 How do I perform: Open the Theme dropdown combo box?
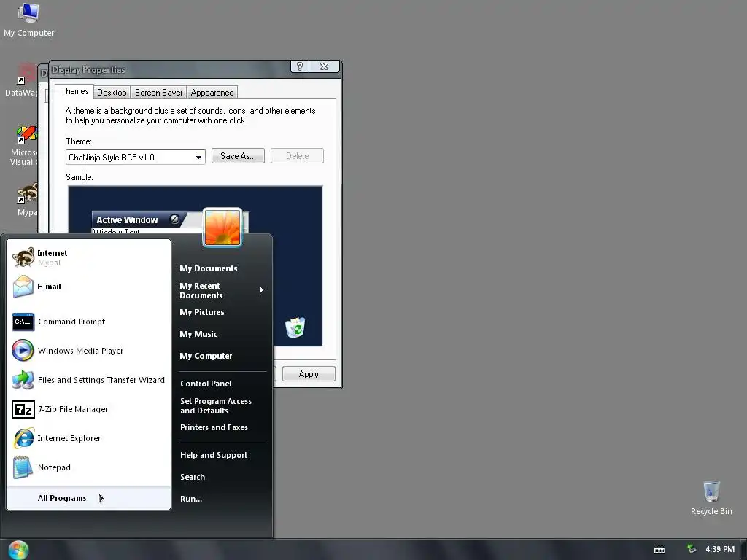coord(135,157)
